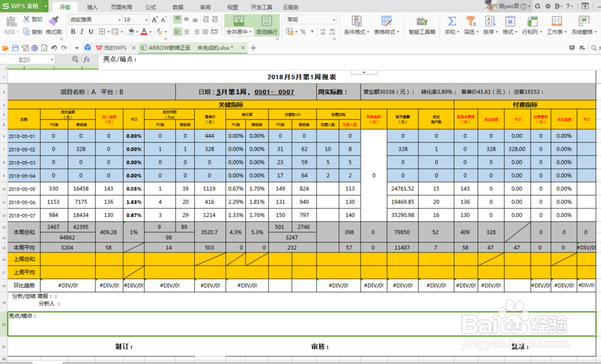The image size is (601, 364).
Task: Toggle Wrap Text (自动换行)
Action: pyautogui.click(x=267, y=25)
